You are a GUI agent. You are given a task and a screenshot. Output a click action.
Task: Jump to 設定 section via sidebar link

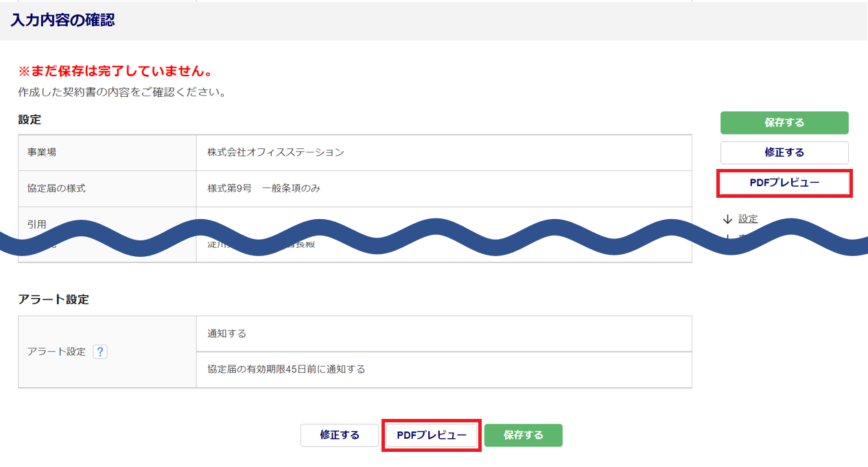(748, 219)
